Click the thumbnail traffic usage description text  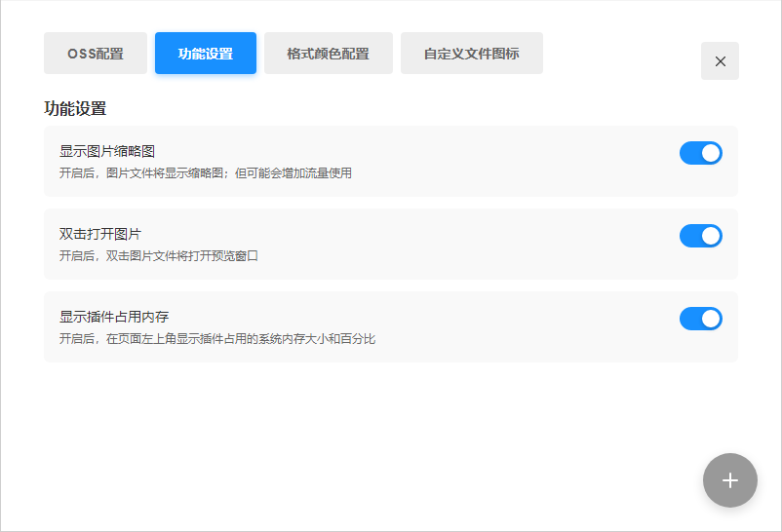click(x=205, y=173)
